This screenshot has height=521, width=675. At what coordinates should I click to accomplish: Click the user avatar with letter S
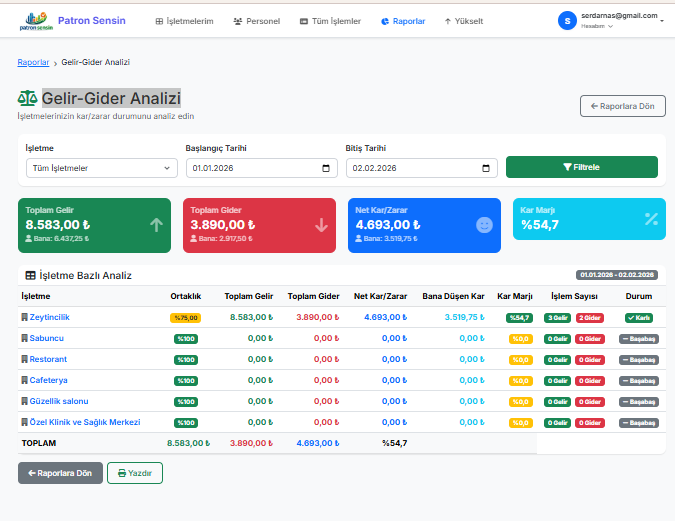tap(567, 21)
